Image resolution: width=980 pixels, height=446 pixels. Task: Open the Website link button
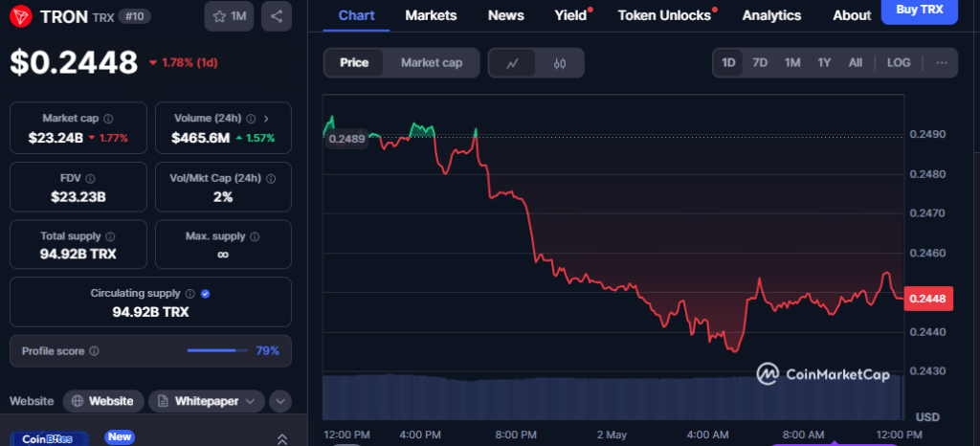coord(103,401)
